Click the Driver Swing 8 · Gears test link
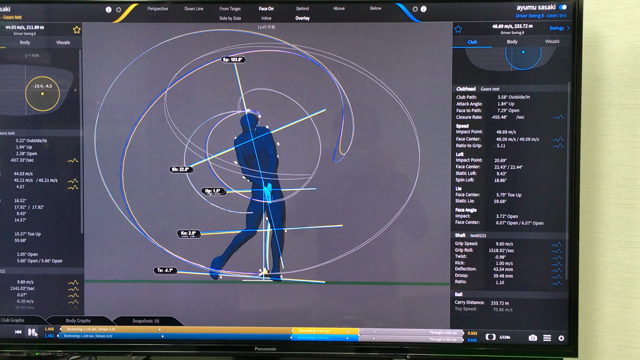Screen dimensions: 640x360 click(541, 16)
